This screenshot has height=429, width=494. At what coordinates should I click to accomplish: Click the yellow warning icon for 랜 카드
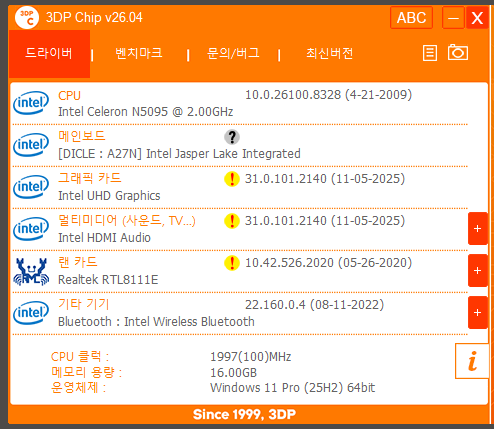pyautogui.click(x=232, y=263)
